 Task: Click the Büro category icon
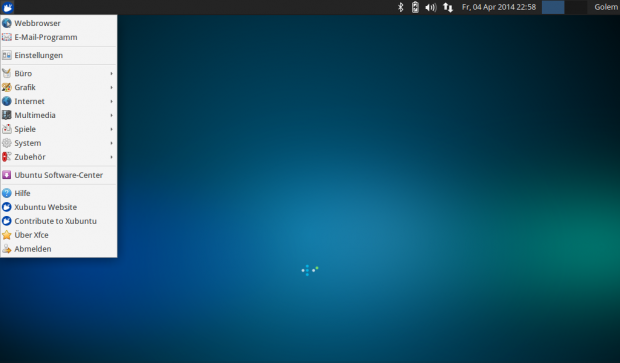[x=7, y=73]
